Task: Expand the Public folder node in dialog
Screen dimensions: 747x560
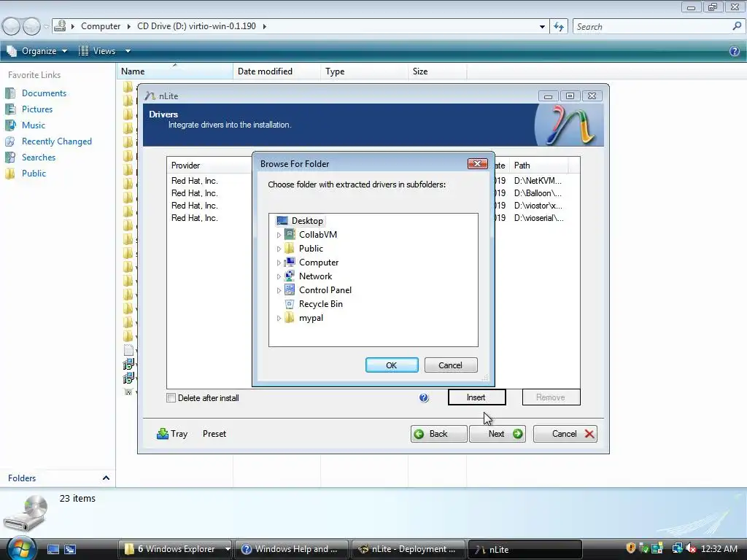Action: 279,249
